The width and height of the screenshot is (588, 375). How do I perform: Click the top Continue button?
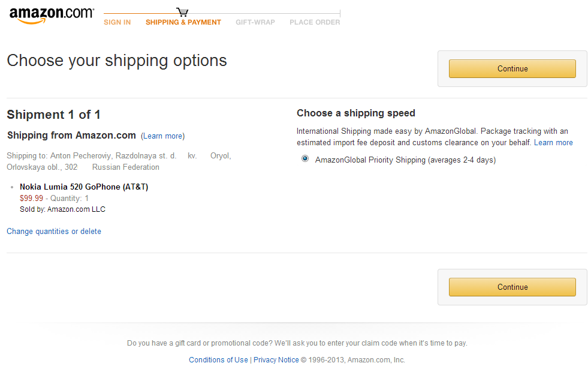pos(512,68)
